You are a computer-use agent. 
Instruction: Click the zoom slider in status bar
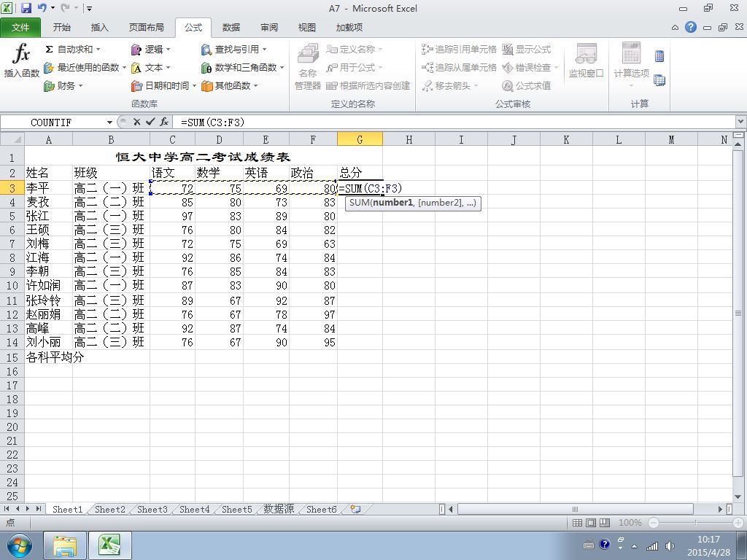point(695,523)
